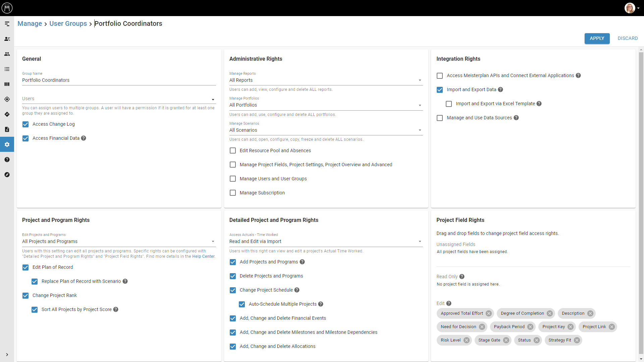Open the compass icon in sidebar
The height and width of the screenshot is (362, 644).
(x=7, y=175)
